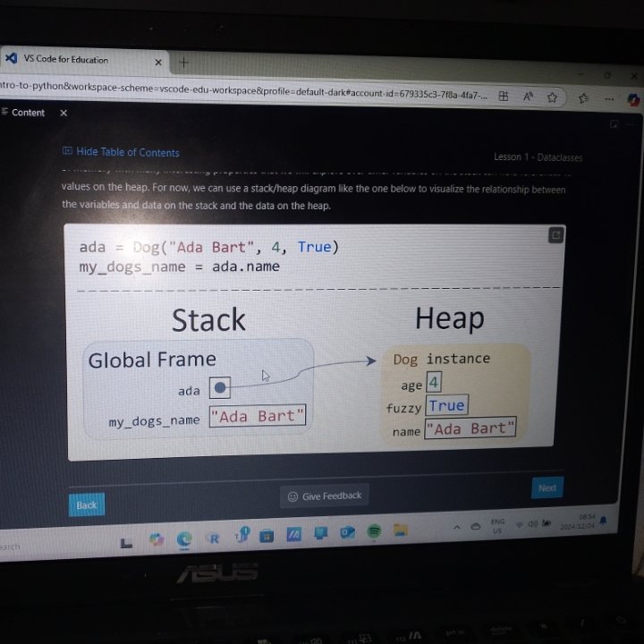The image size is (644, 644).
Task: Open the notifications bell icon
Action: (603, 521)
